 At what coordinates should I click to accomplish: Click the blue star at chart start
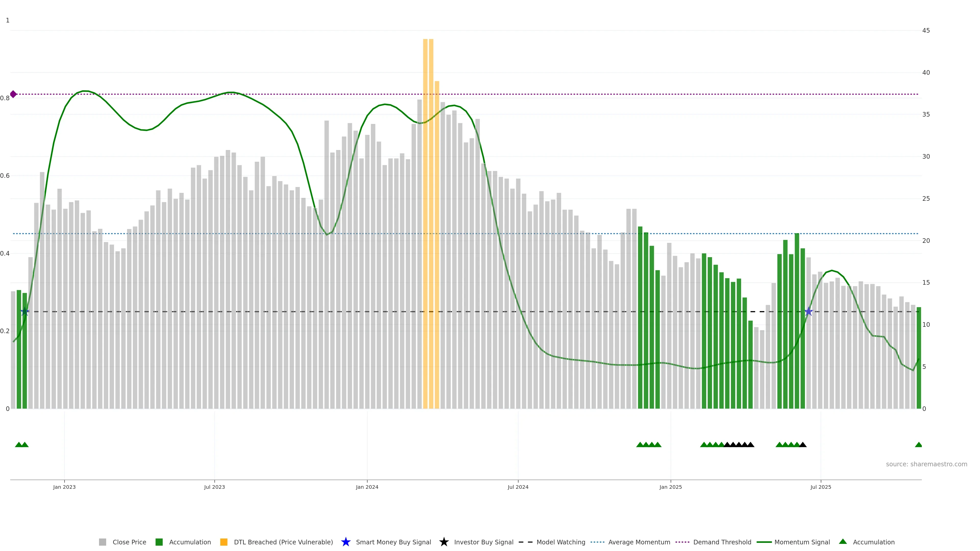coord(25,312)
